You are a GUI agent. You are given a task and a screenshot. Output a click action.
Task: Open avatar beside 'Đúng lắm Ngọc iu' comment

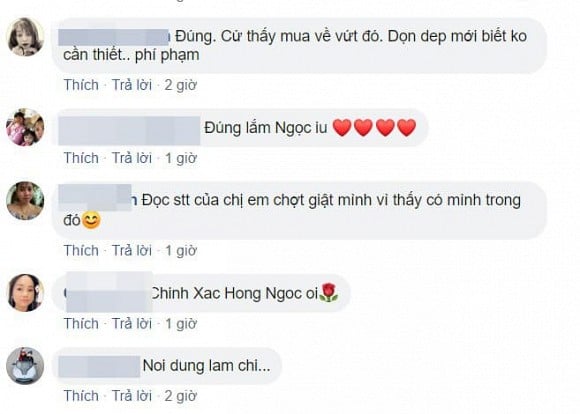point(25,127)
